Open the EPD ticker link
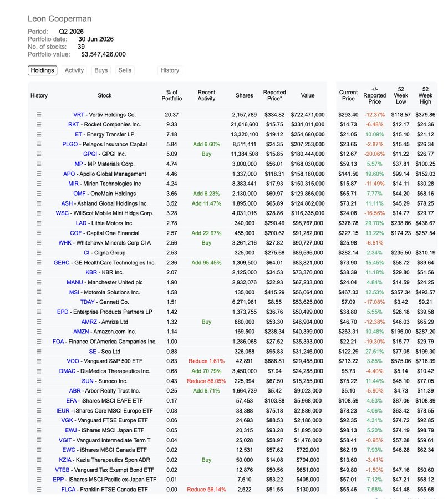 coord(63,312)
